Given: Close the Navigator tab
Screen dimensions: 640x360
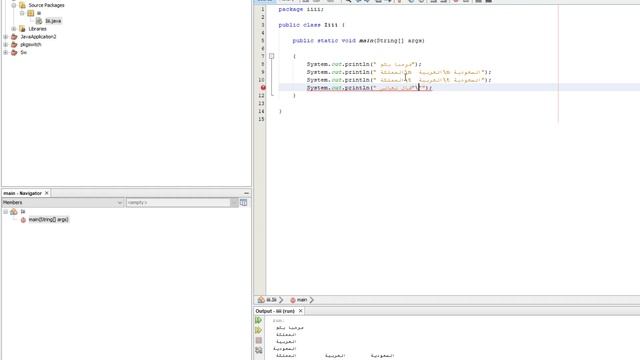Looking at the screenshot, I should click(x=47, y=193).
